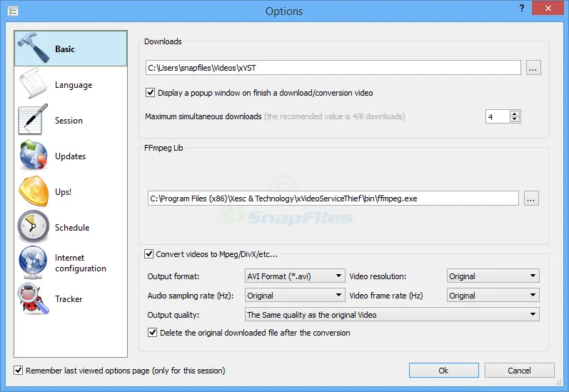Click the golden shield Ups! icon
Screen dimensions: 569x392
click(x=34, y=191)
